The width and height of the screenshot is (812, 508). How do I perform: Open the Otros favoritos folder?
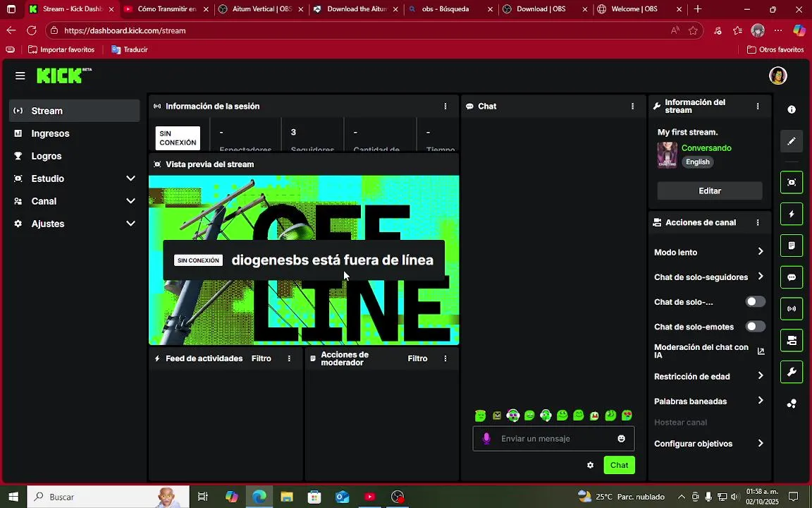pyautogui.click(x=775, y=50)
